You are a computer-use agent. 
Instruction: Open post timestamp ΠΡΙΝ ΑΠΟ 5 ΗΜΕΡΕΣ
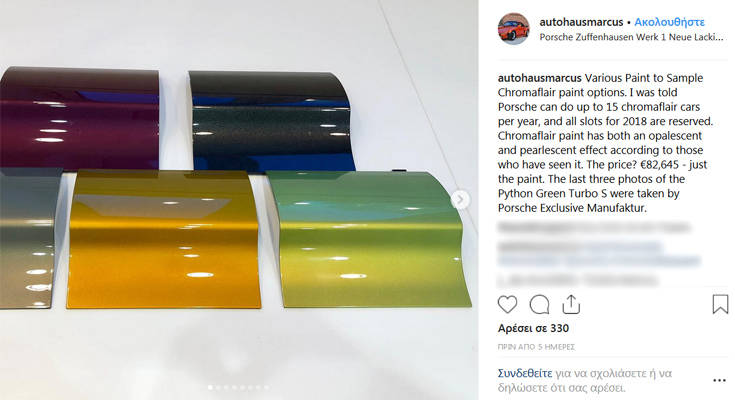point(536,347)
